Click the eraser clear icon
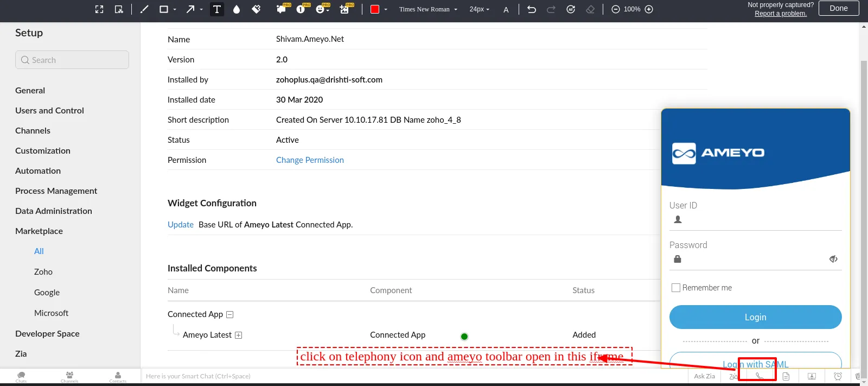Image resolution: width=868 pixels, height=386 pixels. click(590, 9)
